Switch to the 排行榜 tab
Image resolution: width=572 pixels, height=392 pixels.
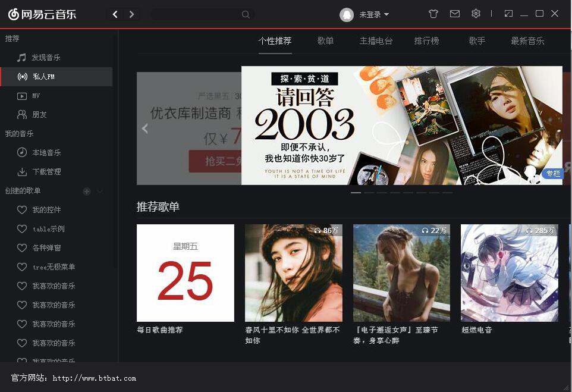click(x=426, y=41)
